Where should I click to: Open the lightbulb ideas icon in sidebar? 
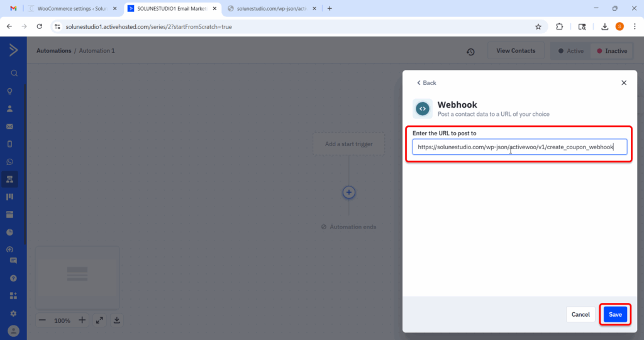coord(10,91)
